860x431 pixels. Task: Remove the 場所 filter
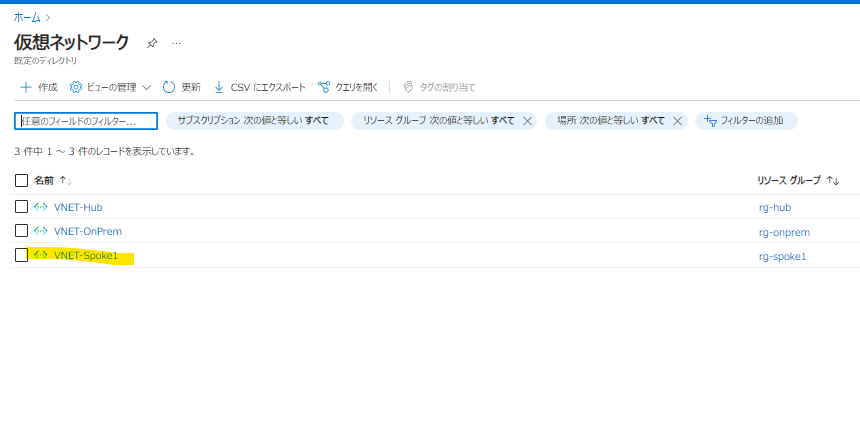(677, 121)
